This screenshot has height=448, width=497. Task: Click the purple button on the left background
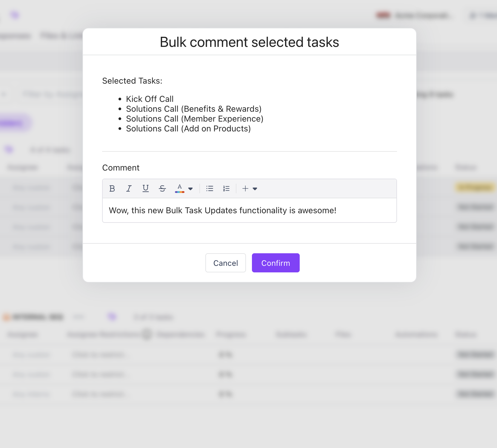click(12, 122)
